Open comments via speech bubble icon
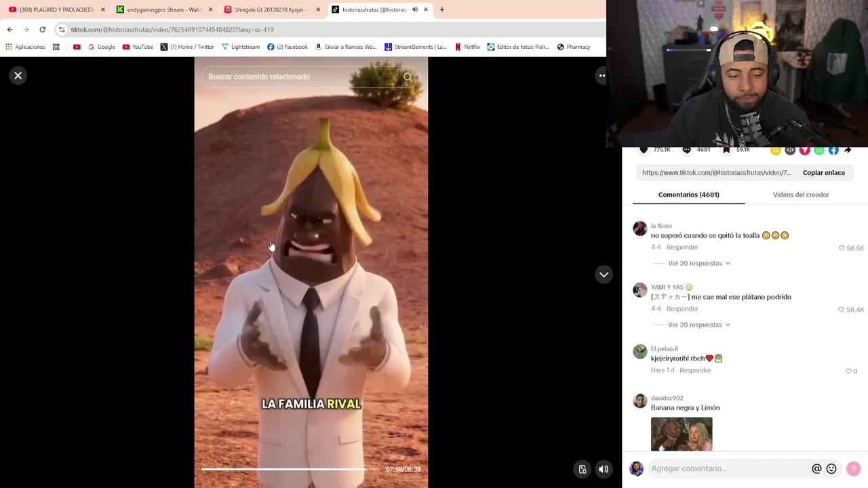The image size is (868, 488). (x=686, y=150)
